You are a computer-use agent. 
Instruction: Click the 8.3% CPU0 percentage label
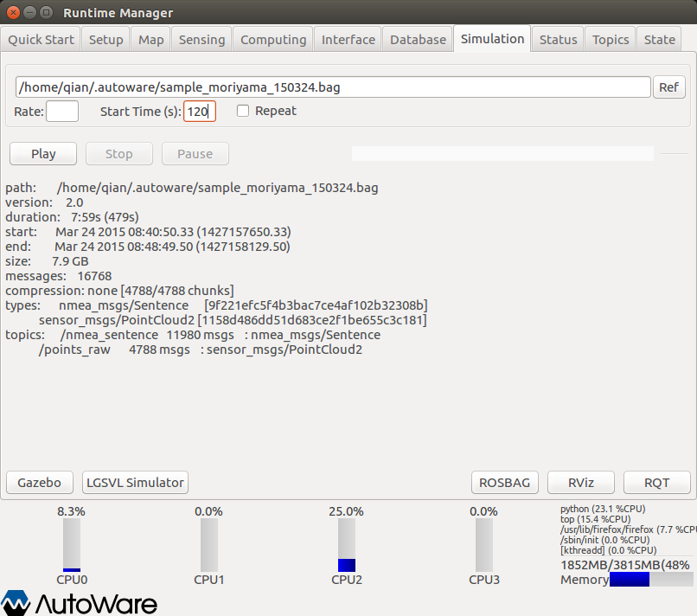[71, 511]
